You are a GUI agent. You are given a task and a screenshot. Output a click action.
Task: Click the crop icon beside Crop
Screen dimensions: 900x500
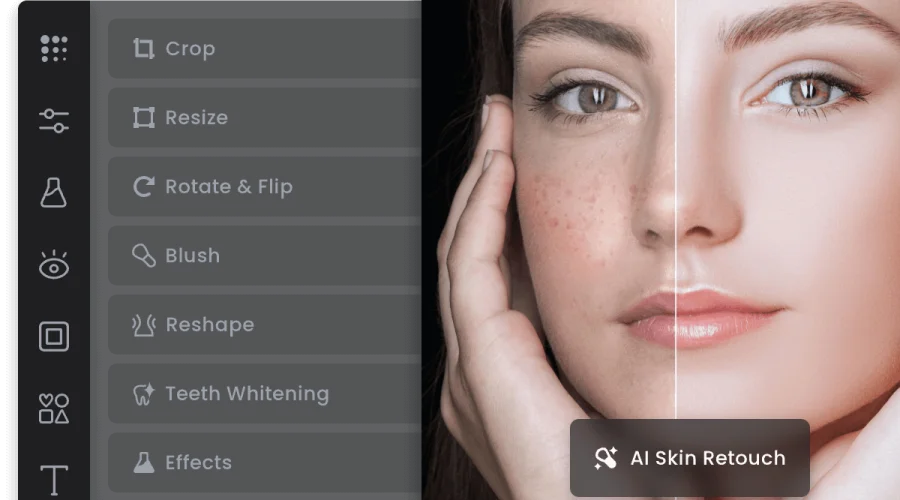click(x=143, y=49)
